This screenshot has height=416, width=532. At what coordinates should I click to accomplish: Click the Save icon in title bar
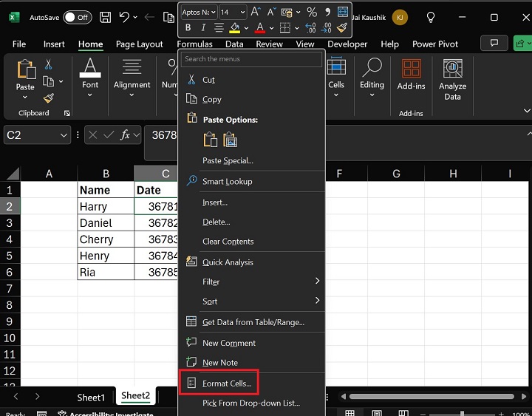(x=105, y=17)
